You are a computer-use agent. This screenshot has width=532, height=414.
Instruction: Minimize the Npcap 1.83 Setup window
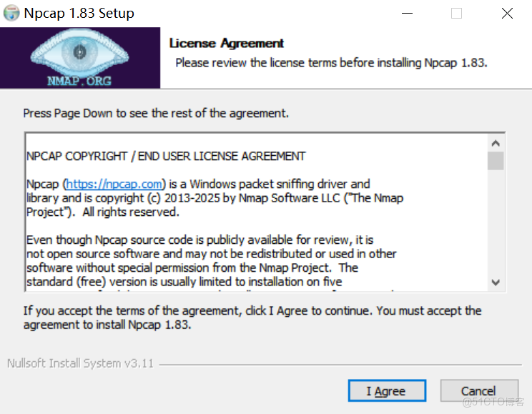(406, 13)
